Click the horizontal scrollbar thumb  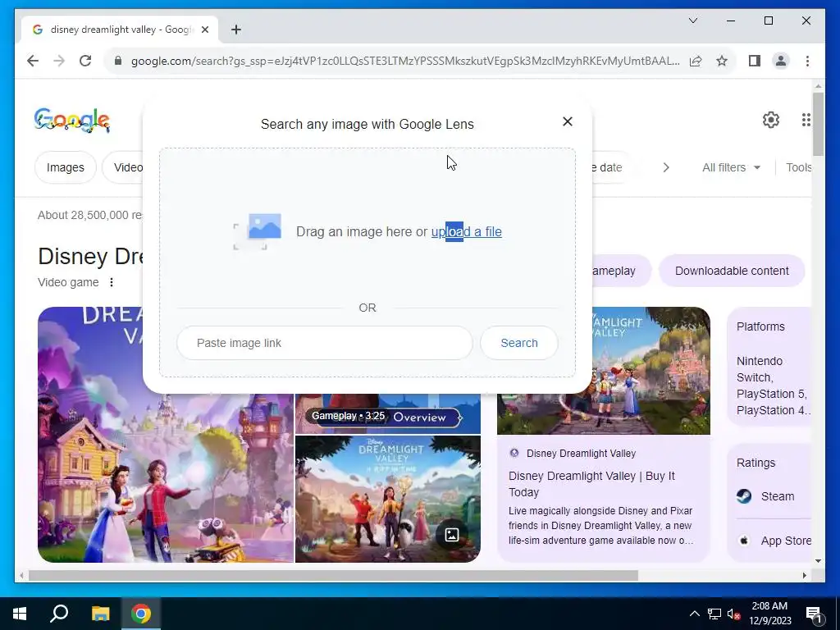333,576
